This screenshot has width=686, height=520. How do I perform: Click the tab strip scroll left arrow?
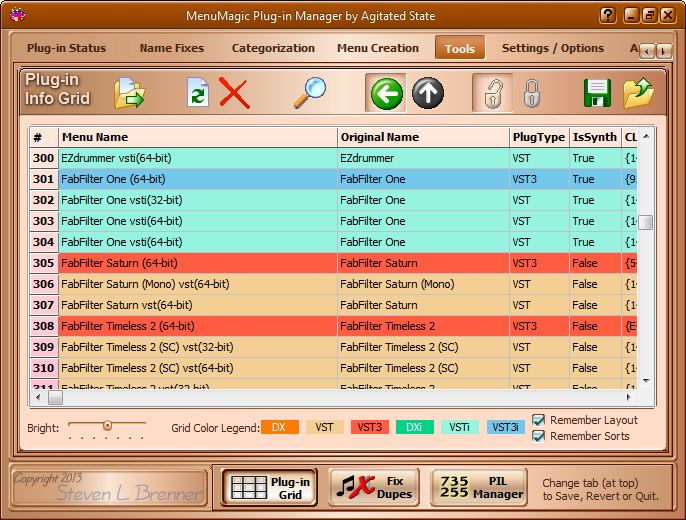coord(647,52)
